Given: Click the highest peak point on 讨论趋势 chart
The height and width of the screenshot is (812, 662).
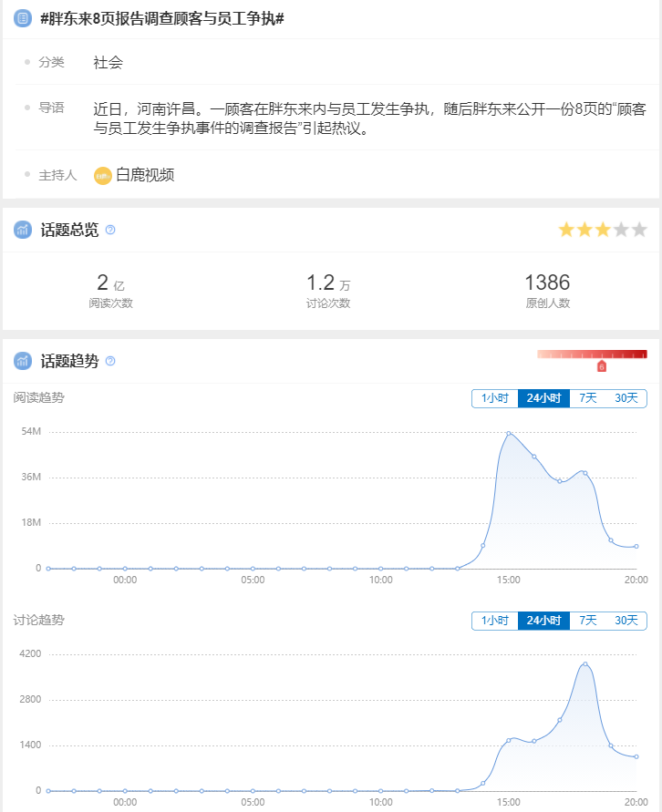Looking at the screenshot, I should (585, 663).
